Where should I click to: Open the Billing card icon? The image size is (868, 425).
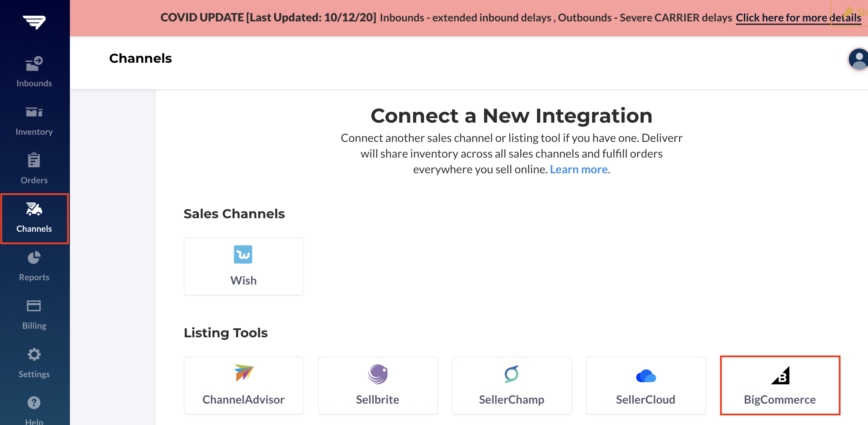[34, 306]
